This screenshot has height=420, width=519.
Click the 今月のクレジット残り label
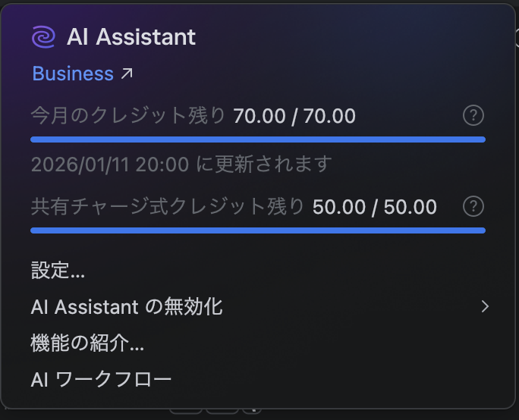128,116
